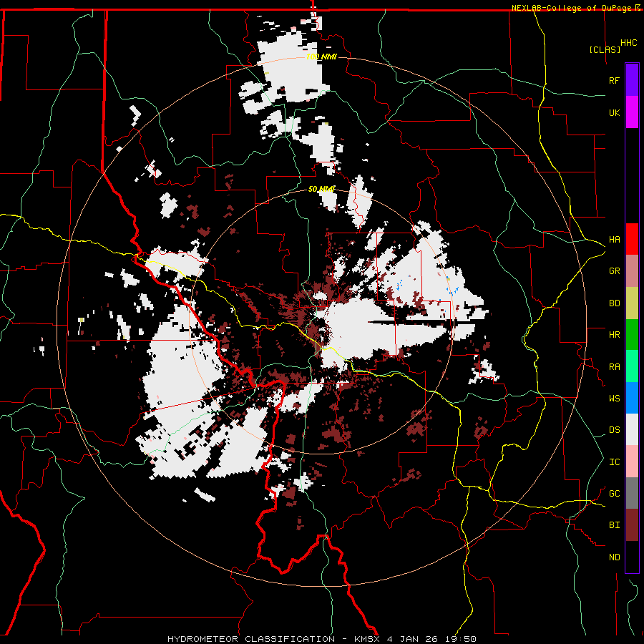Click the KMSX radar site identifier

(x=369, y=639)
